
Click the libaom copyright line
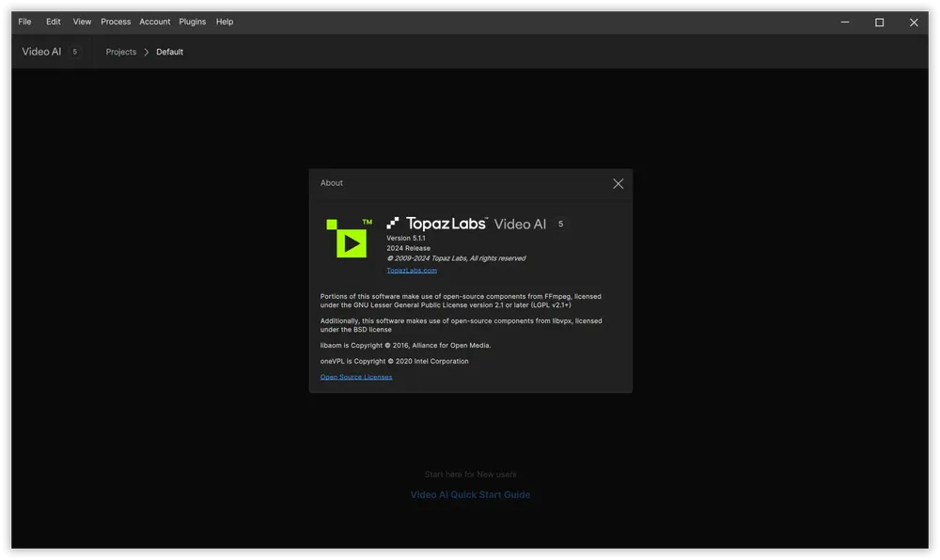405,345
